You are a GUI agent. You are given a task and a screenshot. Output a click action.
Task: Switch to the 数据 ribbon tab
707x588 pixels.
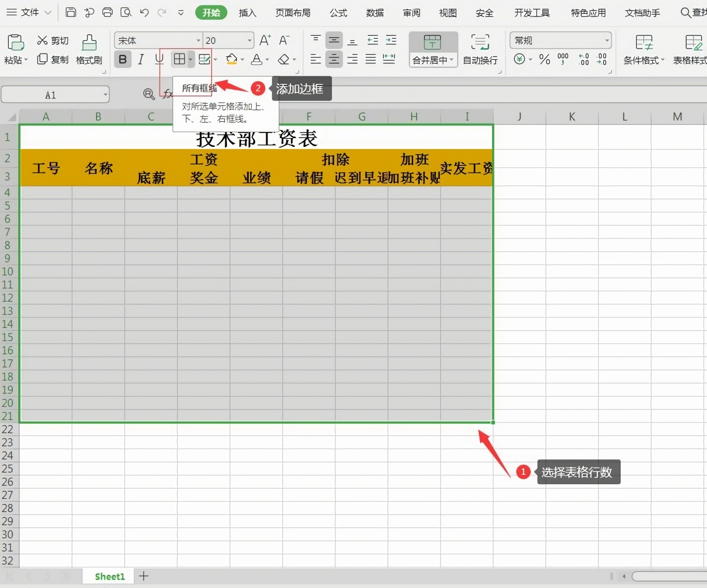[x=375, y=12]
